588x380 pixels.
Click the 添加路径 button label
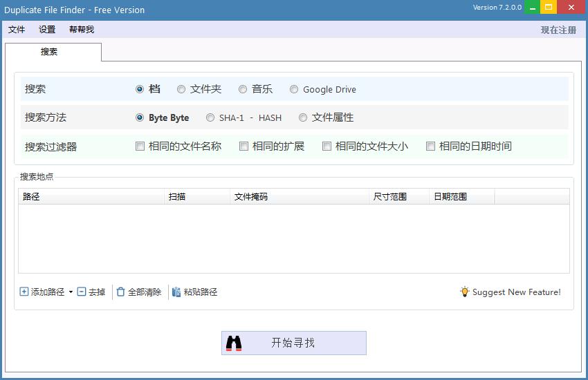pyautogui.click(x=48, y=292)
